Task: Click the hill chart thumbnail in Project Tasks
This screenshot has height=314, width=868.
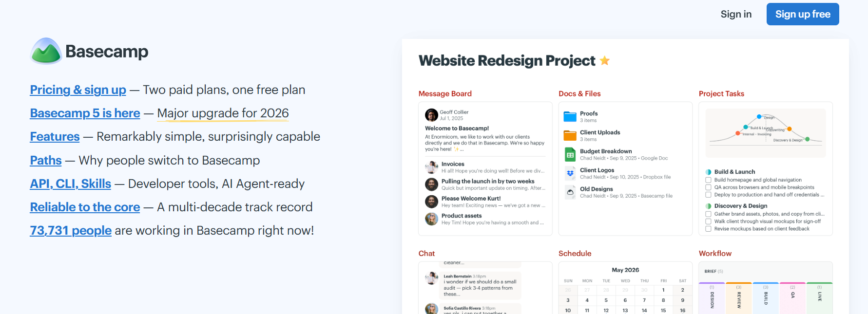Action: [x=766, y=133]
